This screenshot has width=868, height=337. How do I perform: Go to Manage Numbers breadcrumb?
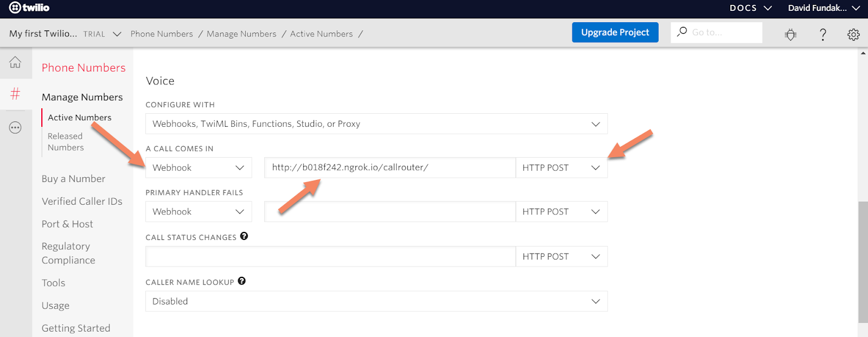point(241,34)
